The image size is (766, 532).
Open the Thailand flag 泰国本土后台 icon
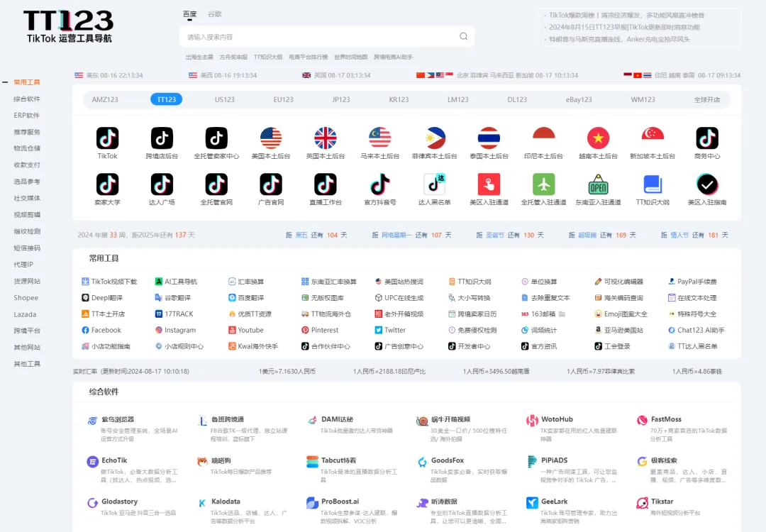coord(489,138)
